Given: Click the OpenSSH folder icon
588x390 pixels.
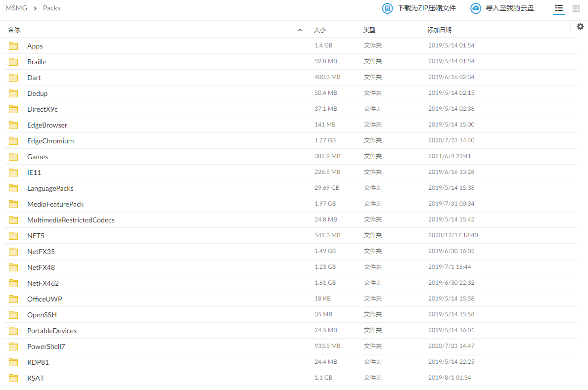Looking at the screenshot, I should click(x=13, y=315).
